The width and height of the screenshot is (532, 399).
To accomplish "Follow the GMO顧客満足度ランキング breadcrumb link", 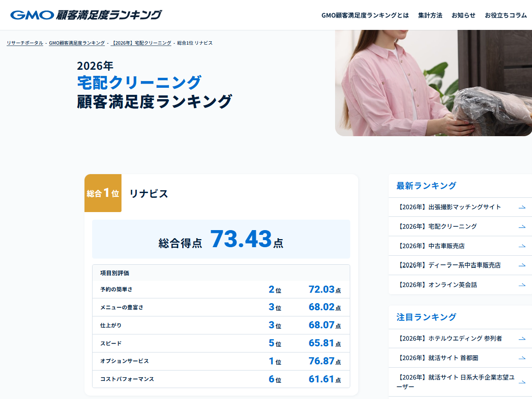I will tap(77, 43).
